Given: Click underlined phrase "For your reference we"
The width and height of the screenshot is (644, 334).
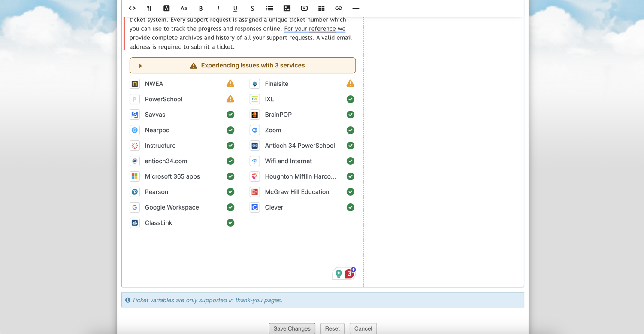Looking at the screenshot, I should click(314, 29).
